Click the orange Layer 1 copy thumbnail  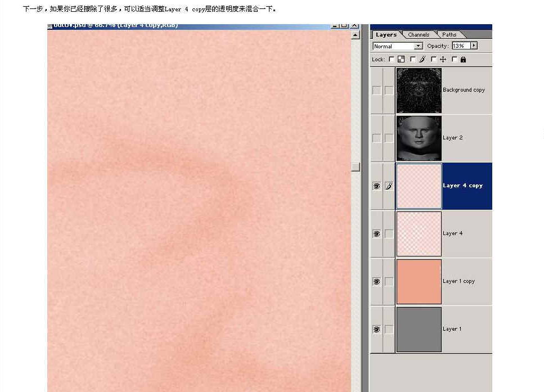pos(419,282)
